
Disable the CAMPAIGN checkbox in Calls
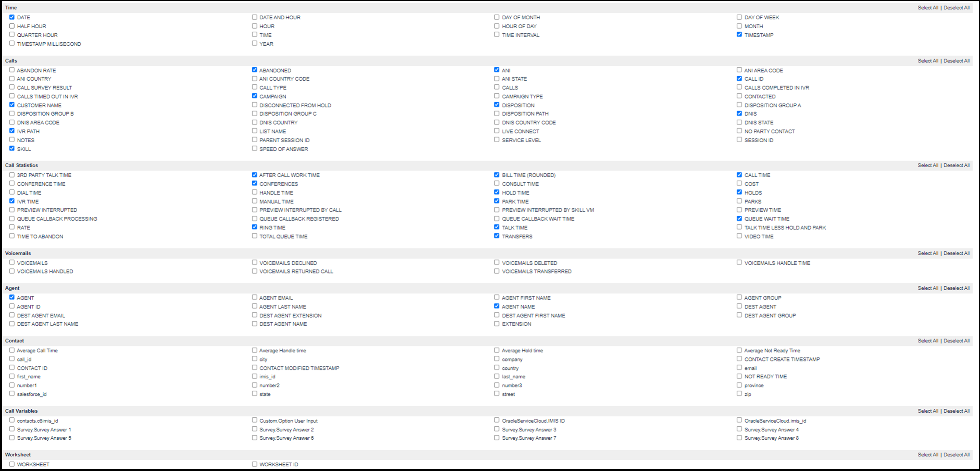pos(254,96)
